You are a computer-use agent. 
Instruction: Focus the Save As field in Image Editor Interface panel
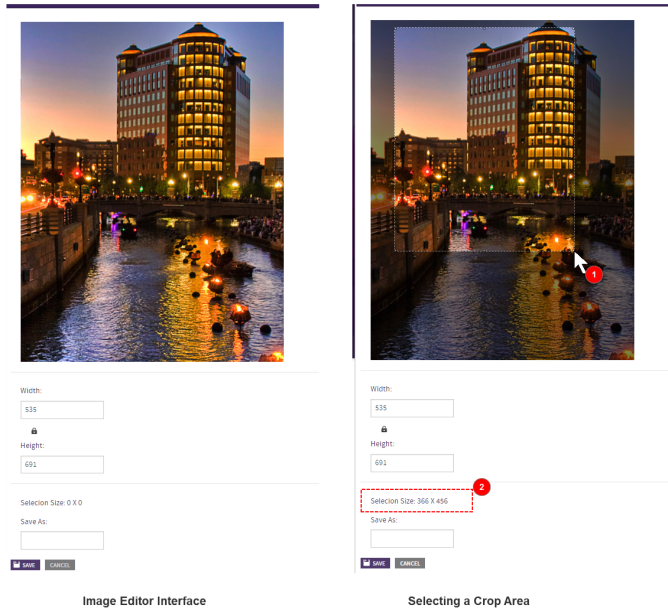[62, 540]
